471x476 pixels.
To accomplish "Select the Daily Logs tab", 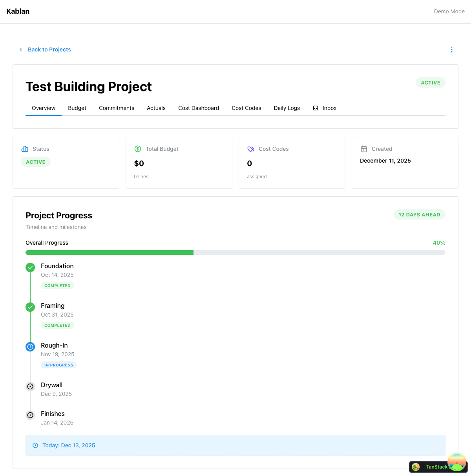I will click(287, 108).
